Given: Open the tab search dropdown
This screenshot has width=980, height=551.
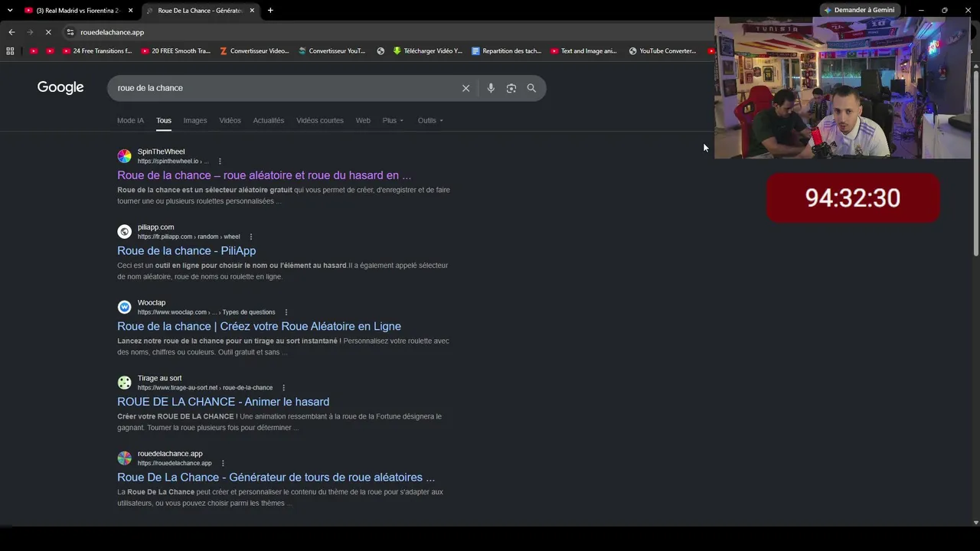Looking at the screenshot, I should pyautogui.click(x=10, y=10).
